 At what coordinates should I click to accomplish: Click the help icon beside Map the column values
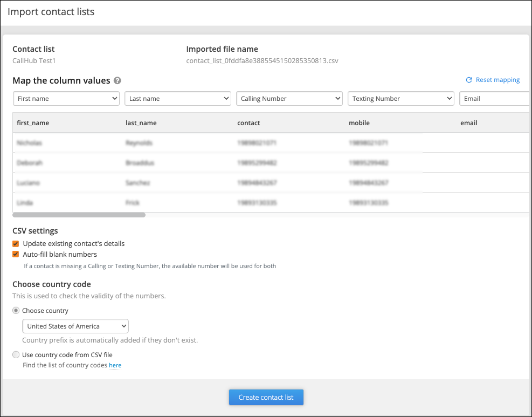(118, 80)
